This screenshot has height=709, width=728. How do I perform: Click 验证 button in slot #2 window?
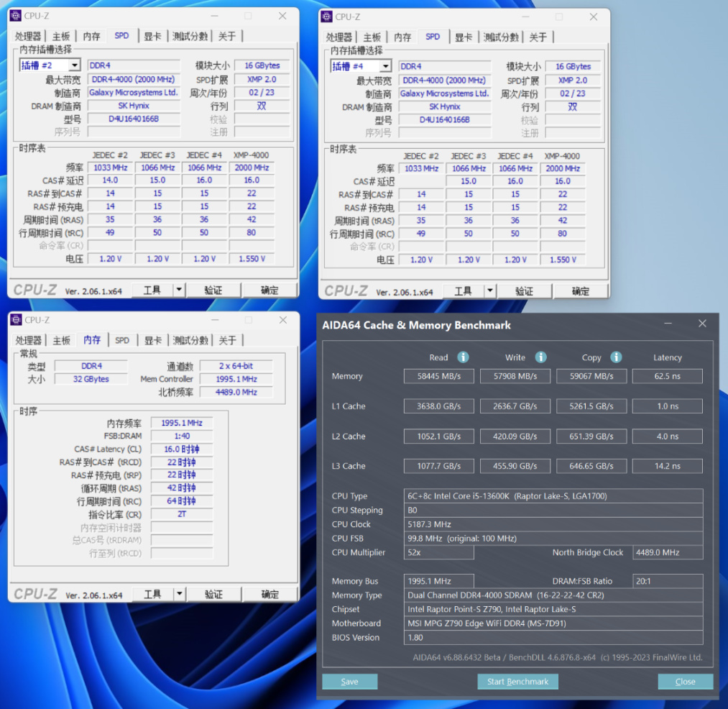point(213,290)
